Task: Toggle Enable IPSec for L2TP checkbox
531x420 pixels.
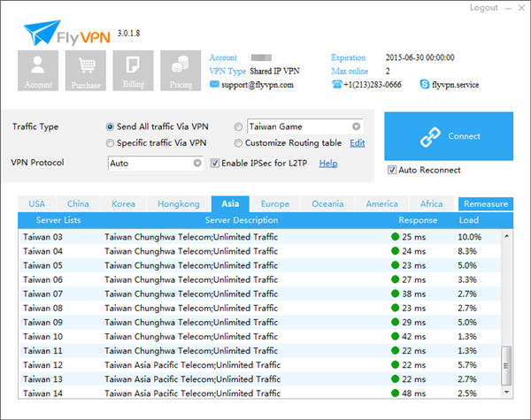Action: (215, 163)
